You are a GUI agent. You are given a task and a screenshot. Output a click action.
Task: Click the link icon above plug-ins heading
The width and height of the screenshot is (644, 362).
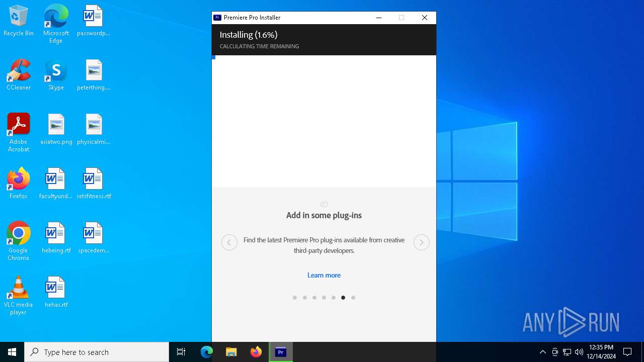[x=324, y=204]
